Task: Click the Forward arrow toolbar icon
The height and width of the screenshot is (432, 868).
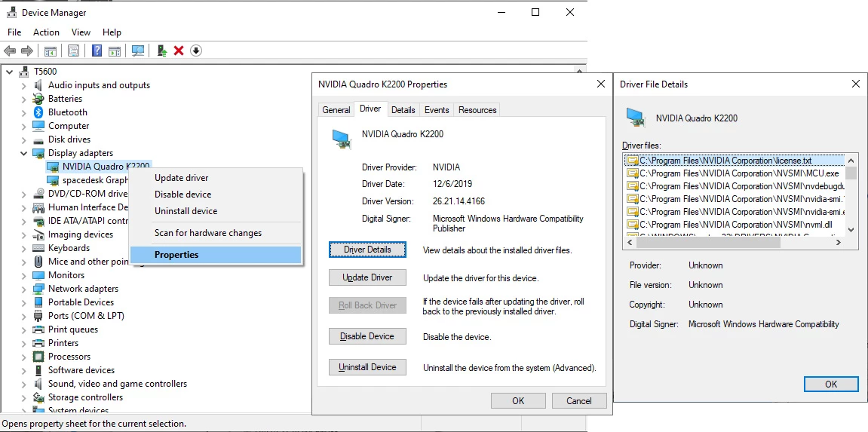Action: coord(26,51)
